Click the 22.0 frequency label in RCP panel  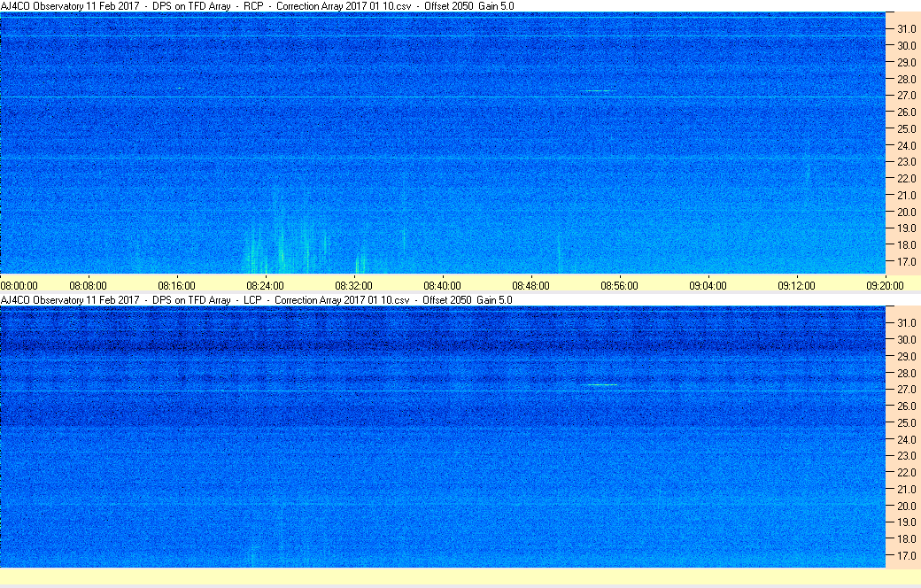click(906, 178)
